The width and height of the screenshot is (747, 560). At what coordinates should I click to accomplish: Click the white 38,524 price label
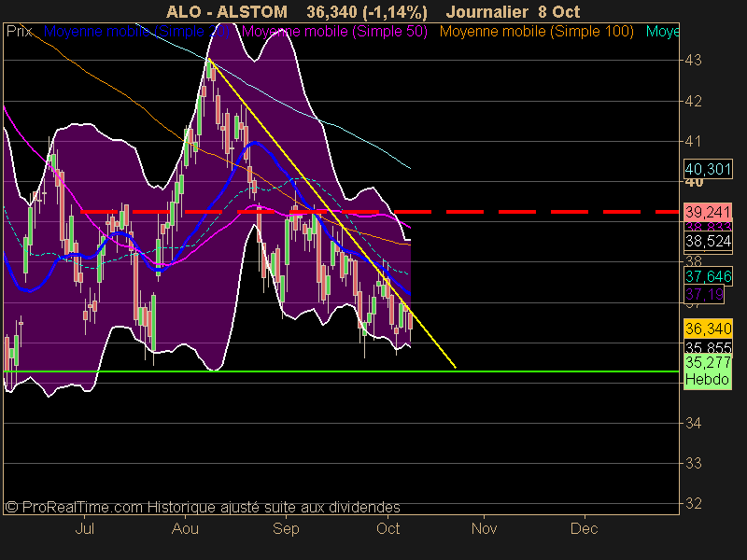(x=708, y=242)
